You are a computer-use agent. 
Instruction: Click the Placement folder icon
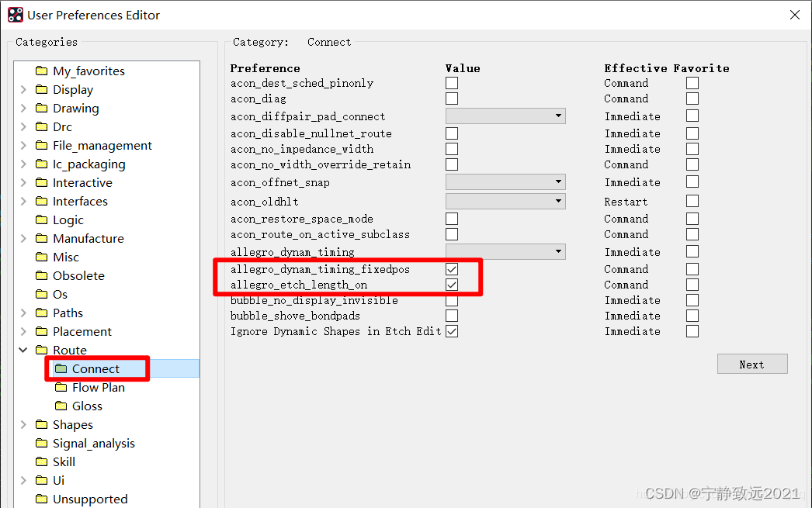[41, 332]
